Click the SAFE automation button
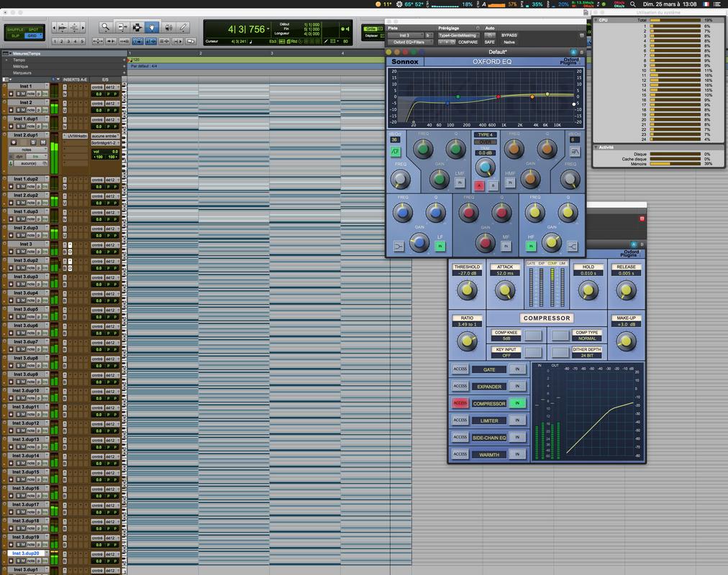The width and height of the screenshot is (728, 575). tap(490, 42)
